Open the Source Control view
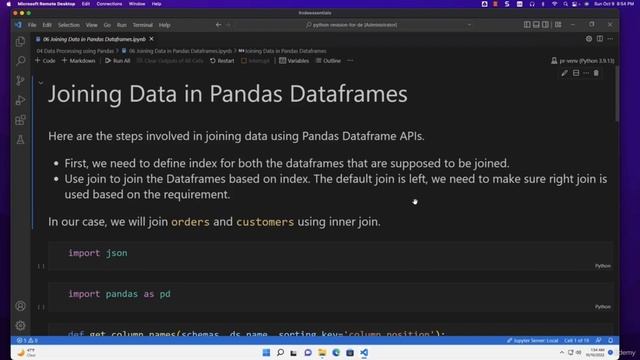This screenshot has width=640, height=360. click(20, 81)
